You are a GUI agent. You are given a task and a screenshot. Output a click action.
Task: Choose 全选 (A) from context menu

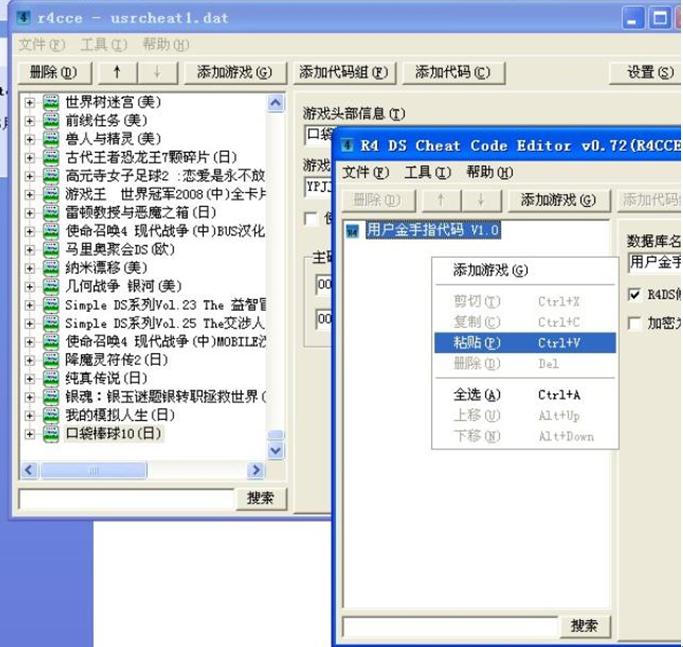pos(525,395)
